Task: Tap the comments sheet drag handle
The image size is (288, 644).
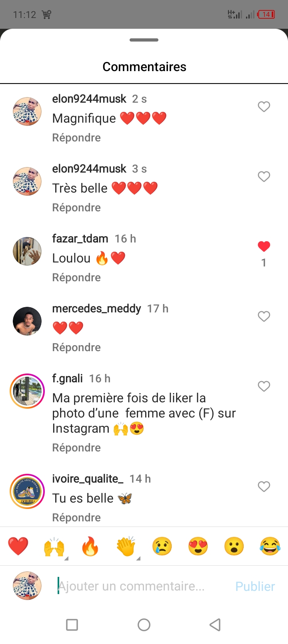Action: (144, 40)
